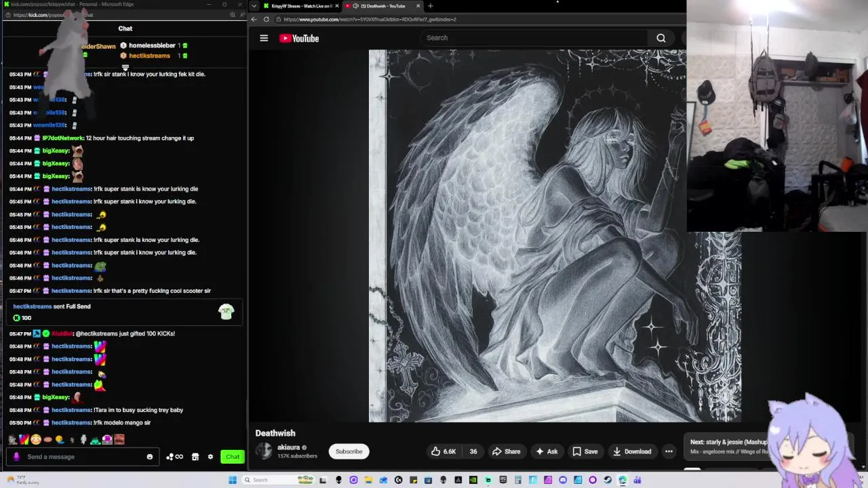
Task: Subscribe to akiaura channel
Action: point(349,451)
